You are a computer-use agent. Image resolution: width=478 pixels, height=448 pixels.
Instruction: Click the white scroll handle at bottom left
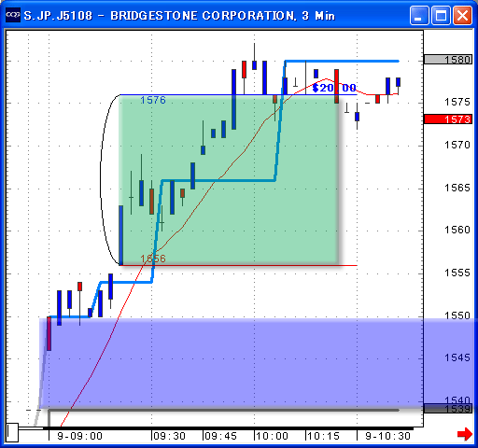pyautogui.click(x=13, y=432)
